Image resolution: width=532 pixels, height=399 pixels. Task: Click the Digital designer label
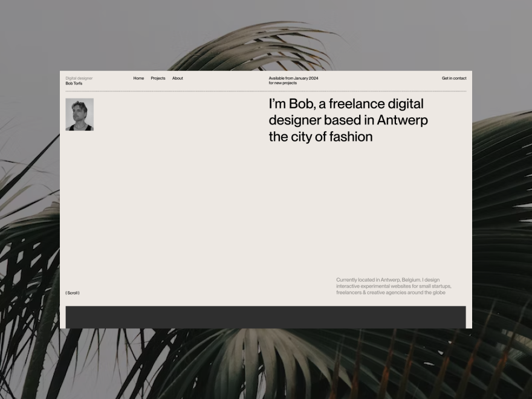pos(79,79)
